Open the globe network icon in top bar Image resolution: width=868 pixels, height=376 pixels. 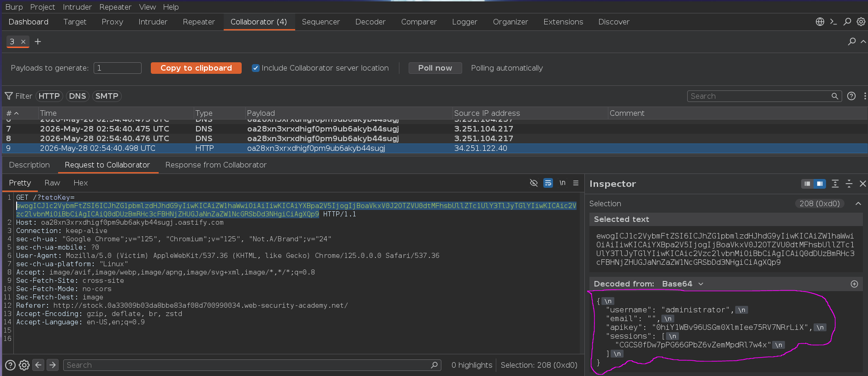coord(820,22)
